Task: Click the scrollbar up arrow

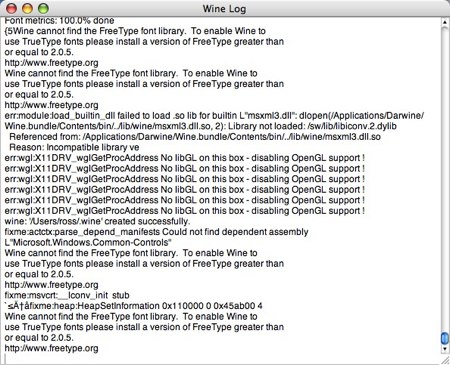Action: point(445,22)
